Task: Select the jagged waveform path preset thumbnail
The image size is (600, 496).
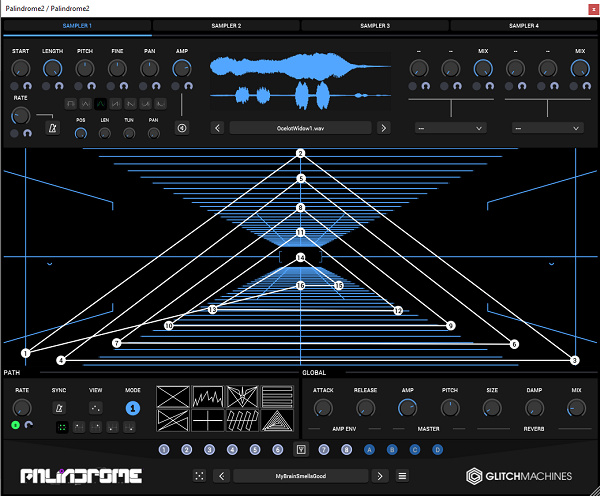Action: pyautogui.click(x=208, y=396)
